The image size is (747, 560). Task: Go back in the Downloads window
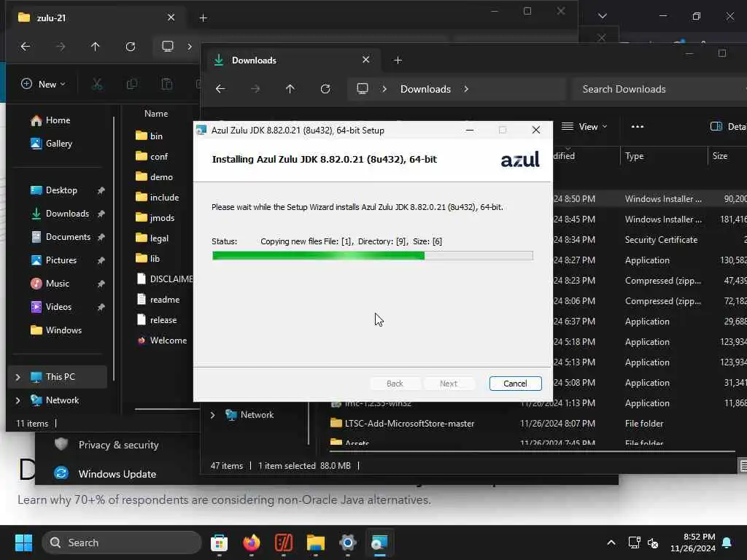pyautogui.click(x=220, y=89)
